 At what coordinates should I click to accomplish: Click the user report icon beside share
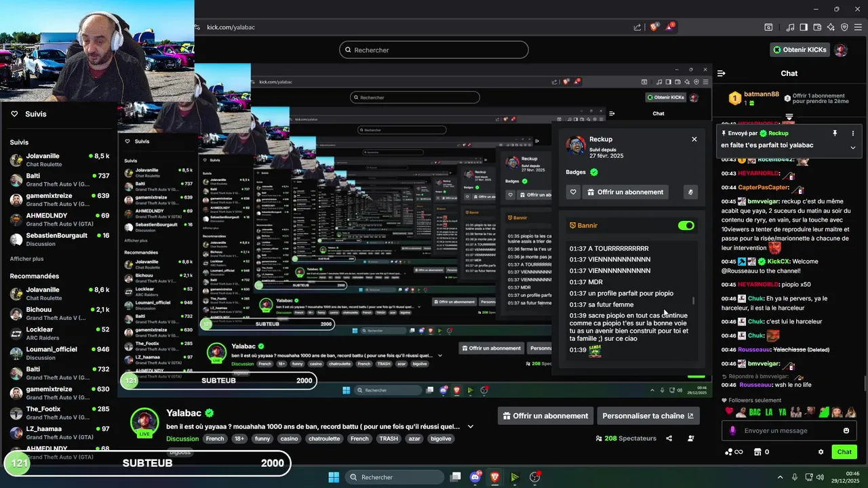(690, 439)
